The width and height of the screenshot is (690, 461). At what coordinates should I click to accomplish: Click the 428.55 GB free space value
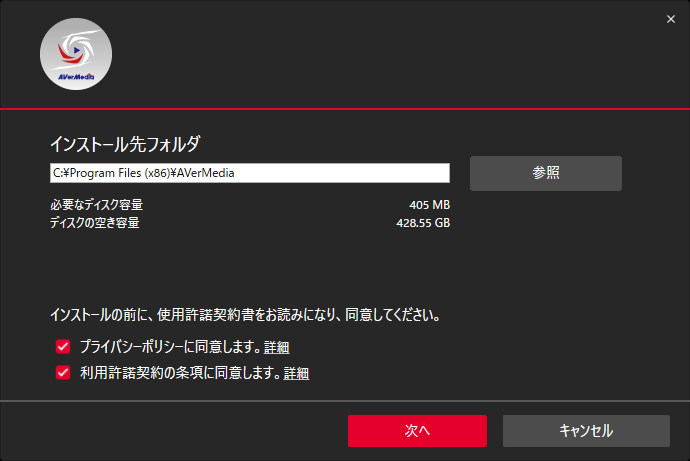tap(423, 223)
